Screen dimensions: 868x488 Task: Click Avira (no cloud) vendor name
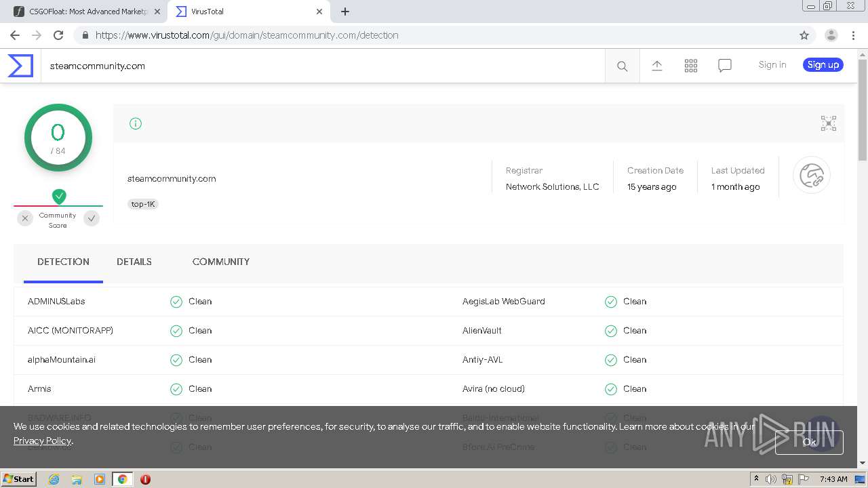tap(494, 389)
